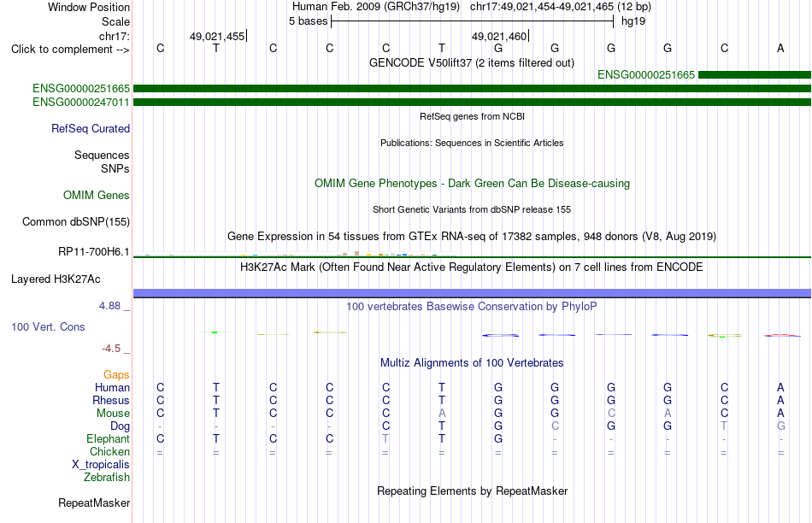
Task: Click the A base in Rhesus row
Action: 780,400
